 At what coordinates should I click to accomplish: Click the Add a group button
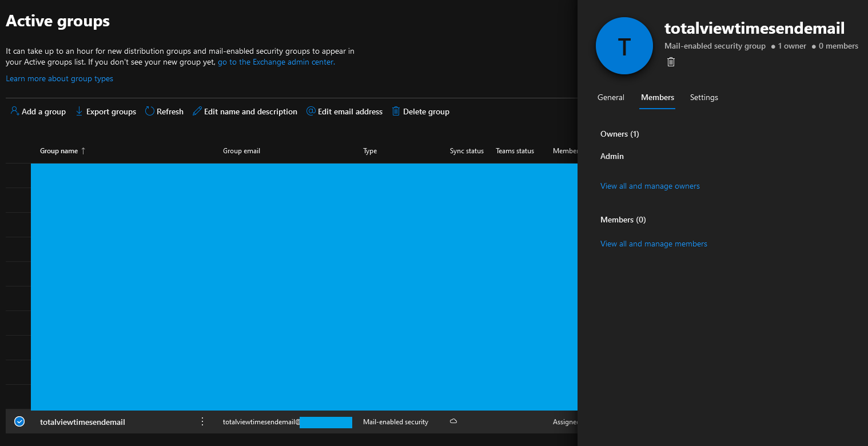tap(38, 111)
